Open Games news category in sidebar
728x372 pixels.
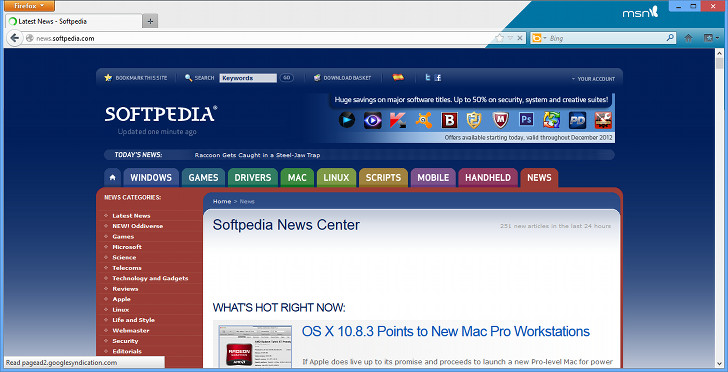[x=123, y=236]
